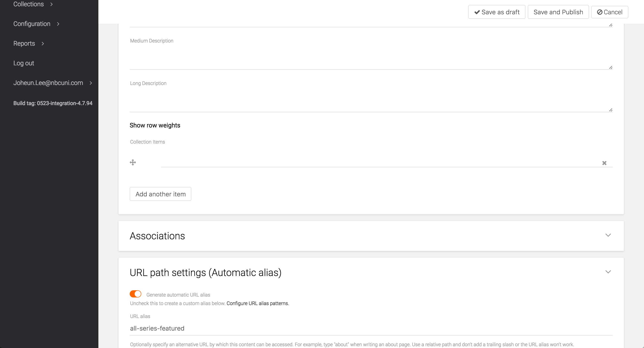Expand the Collections sidebar menu arrow
The image size is (644, 348).
click(51, 4)
